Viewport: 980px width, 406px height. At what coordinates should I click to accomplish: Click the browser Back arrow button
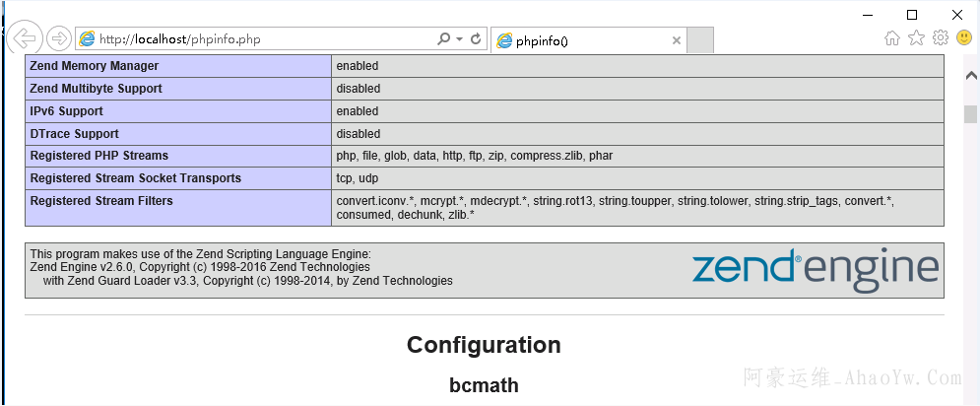22,38
